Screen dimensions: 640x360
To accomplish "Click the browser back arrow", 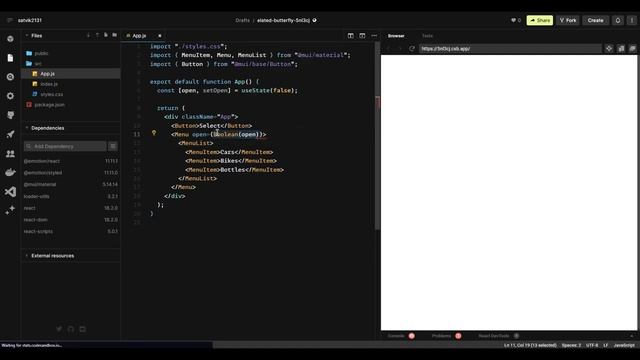I will point(388,49).
